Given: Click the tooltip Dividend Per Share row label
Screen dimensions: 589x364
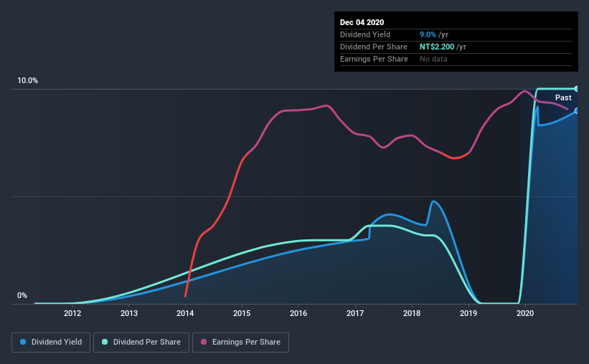Looking at the screenshot, I should (x=373, y=47).
